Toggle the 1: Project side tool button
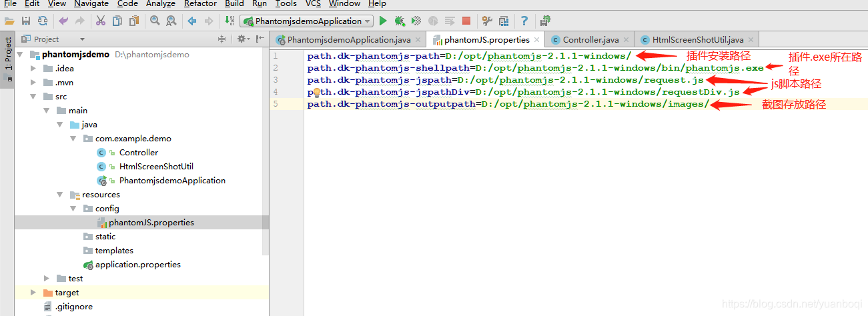Image resolution: width=868 pixels, height=316 pixels. [7, 56]
